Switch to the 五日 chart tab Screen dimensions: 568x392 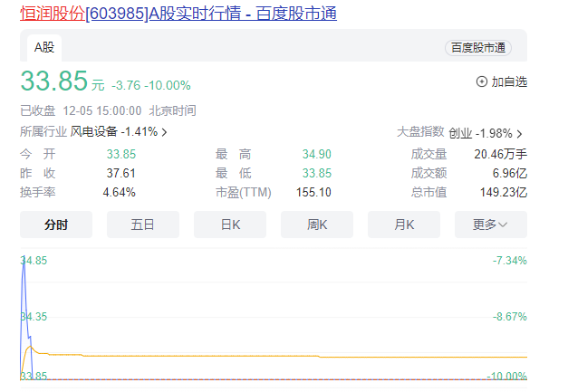tap(143, 225)
